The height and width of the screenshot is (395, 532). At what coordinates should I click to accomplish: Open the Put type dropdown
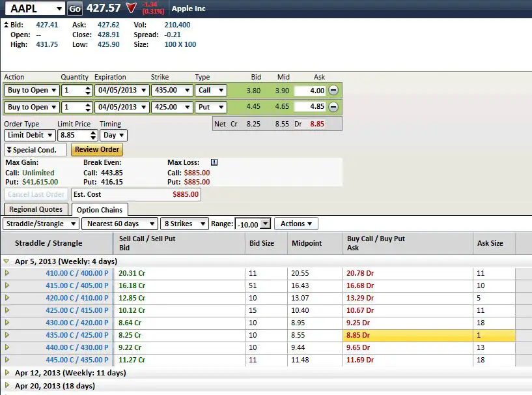click(x=211, y=107)
